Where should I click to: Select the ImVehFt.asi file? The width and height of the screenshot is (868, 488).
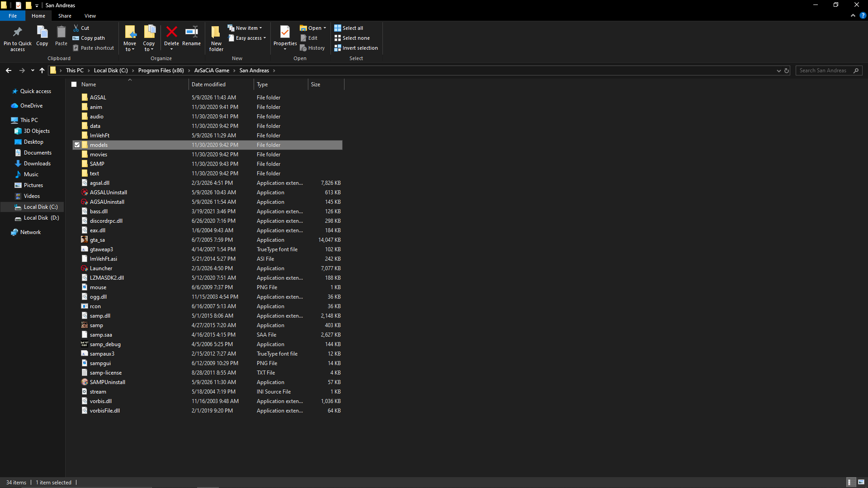pos(103,259)
